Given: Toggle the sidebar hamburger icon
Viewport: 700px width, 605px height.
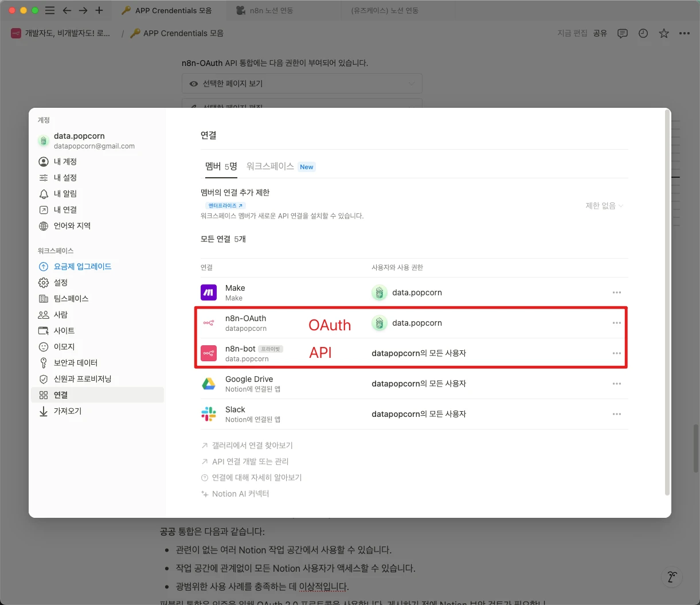Looking at the screenshot, I should (x=50, y=10).
